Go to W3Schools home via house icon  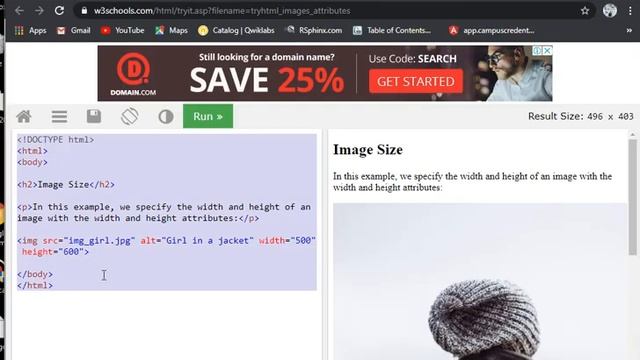click(24, 117)
